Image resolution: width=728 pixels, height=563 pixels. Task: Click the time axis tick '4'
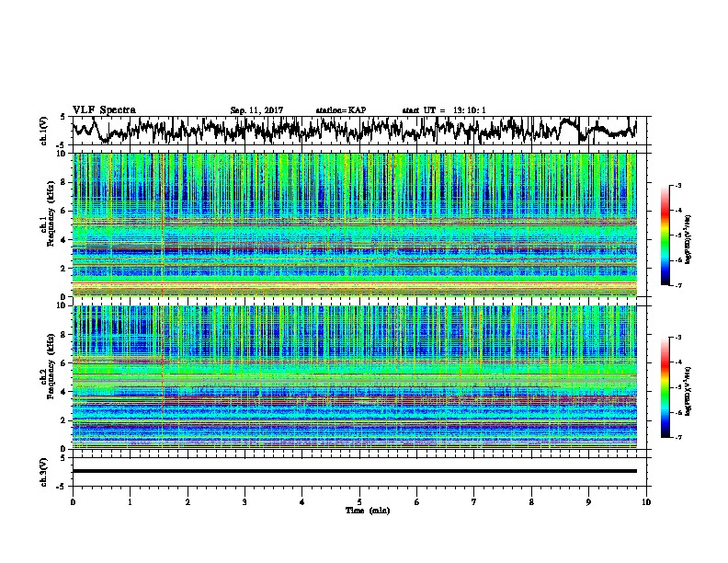click(302, 502)
